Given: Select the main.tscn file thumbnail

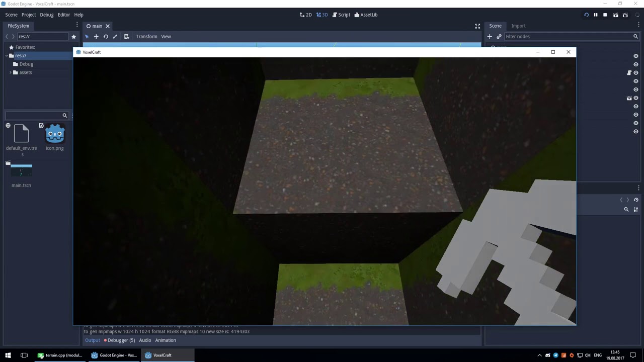Looking at the screenshot, I should tap(21, 170).
